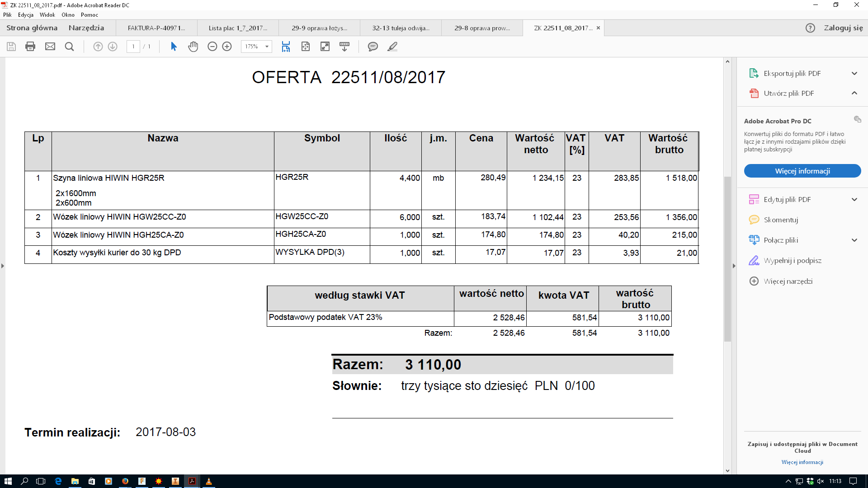Screen dimensions: 868x488
Task: Send file by email envelope icon
Action: [50, 47]
